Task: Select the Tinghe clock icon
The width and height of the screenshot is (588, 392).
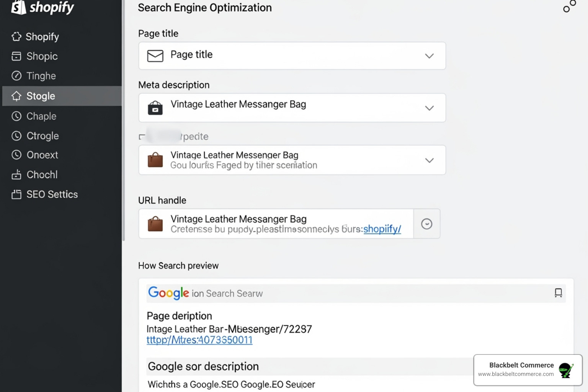Action: click(16, 75)
